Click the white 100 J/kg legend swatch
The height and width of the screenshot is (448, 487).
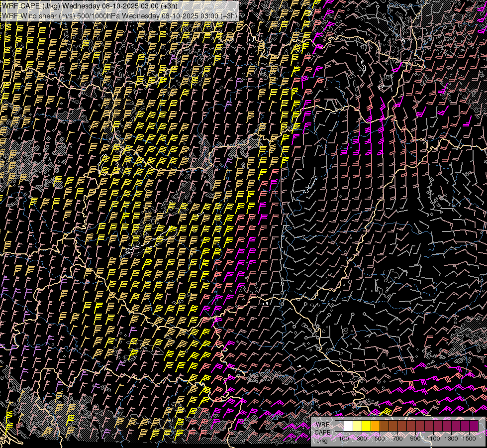point(348,426)
